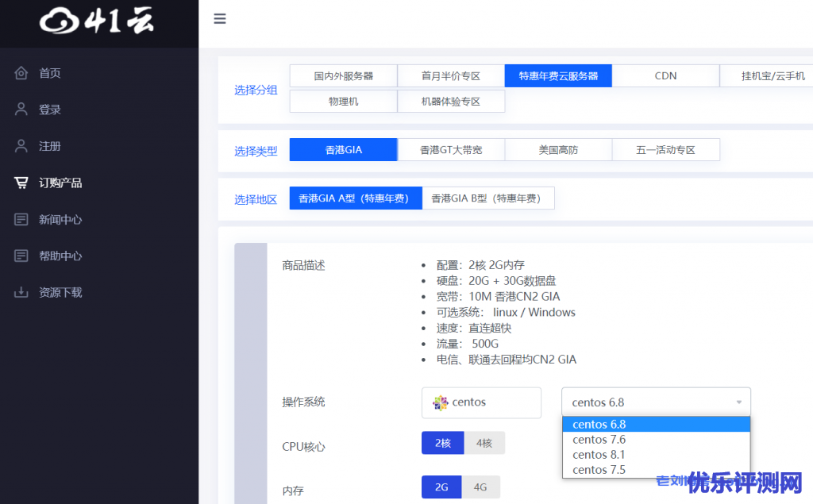Click the 41云 logo
Viewport: 813px width, 504px height.
click(x=97, y=21)
